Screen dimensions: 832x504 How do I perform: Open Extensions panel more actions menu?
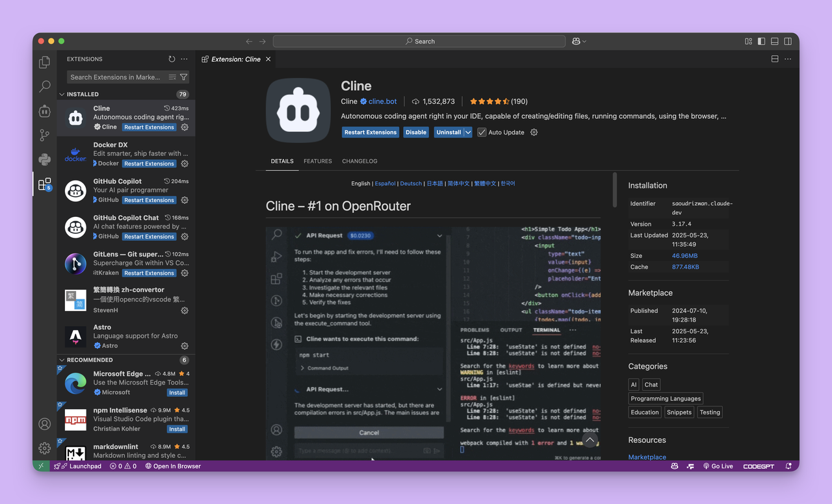184,59
